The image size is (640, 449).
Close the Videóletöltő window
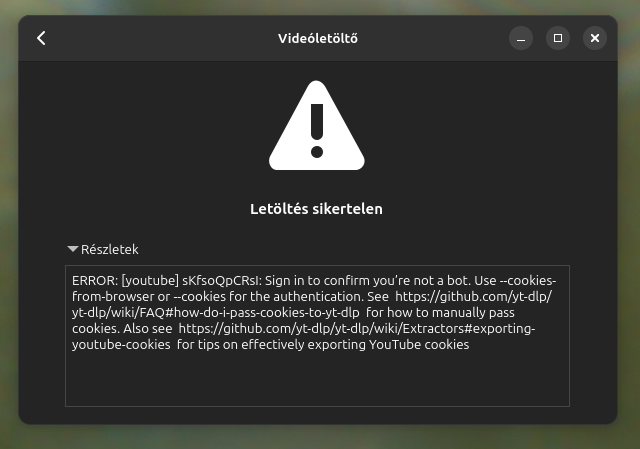point(595,38)
